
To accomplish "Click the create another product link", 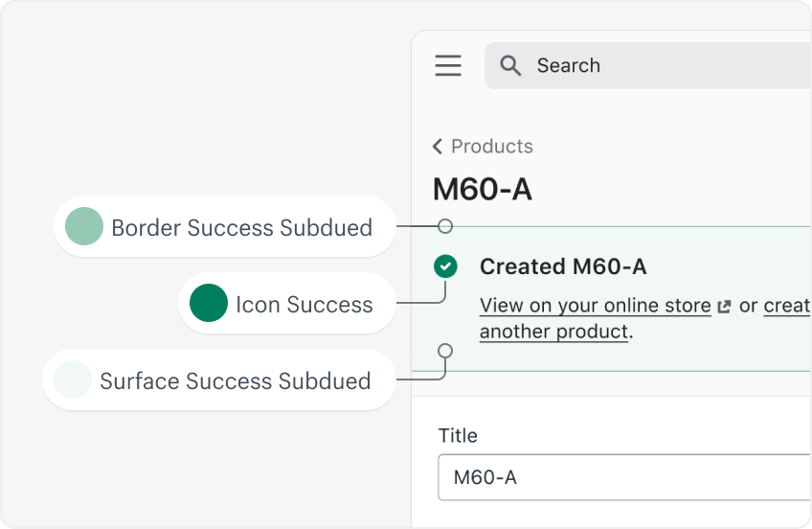I will click(555, 332).
